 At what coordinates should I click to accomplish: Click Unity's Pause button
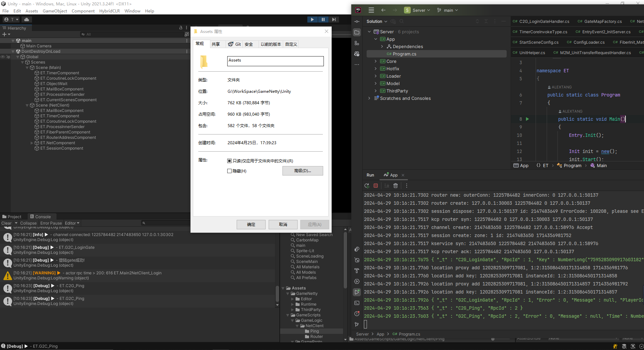point(323,20)
